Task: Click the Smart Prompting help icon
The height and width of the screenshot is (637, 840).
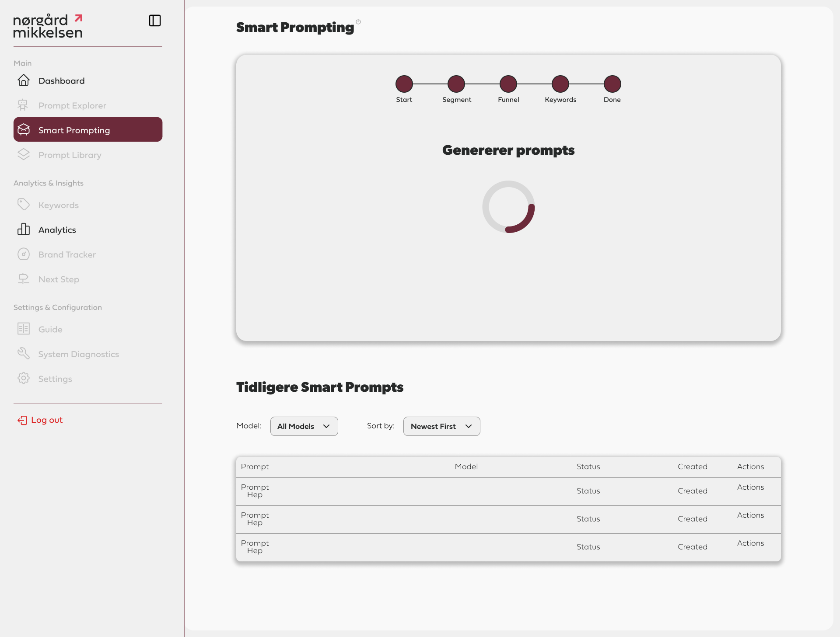Action: (358, 22)
